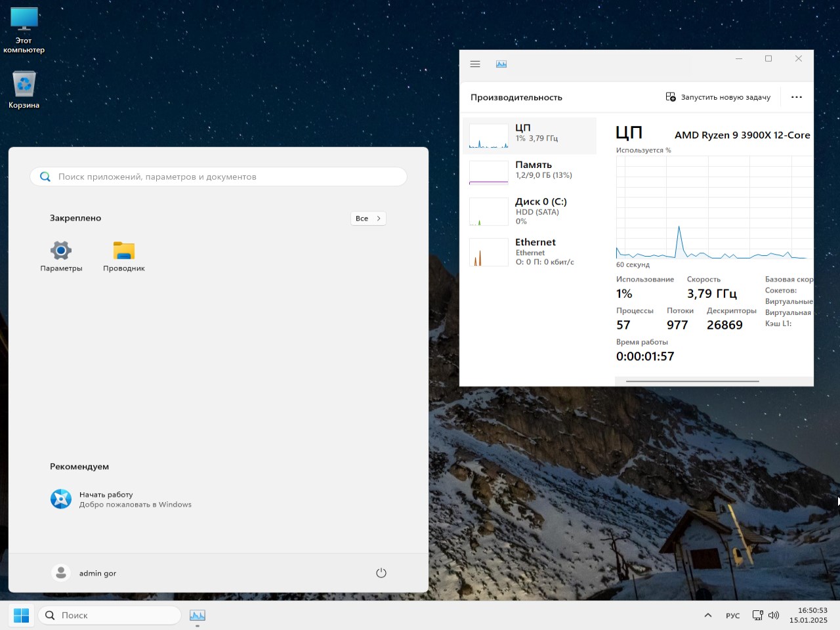This screenshot has height=630, width=840.
Task: Minimize the Task Manager window
Action: tap(739, 58)
